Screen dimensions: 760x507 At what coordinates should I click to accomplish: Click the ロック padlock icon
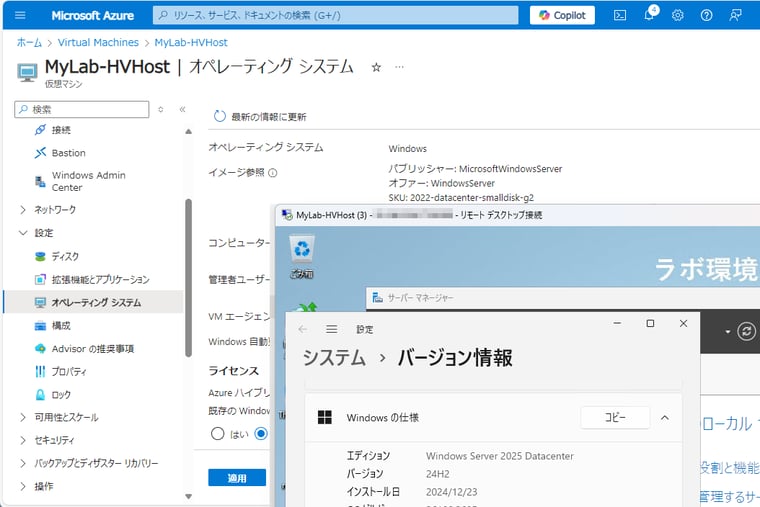40,395
